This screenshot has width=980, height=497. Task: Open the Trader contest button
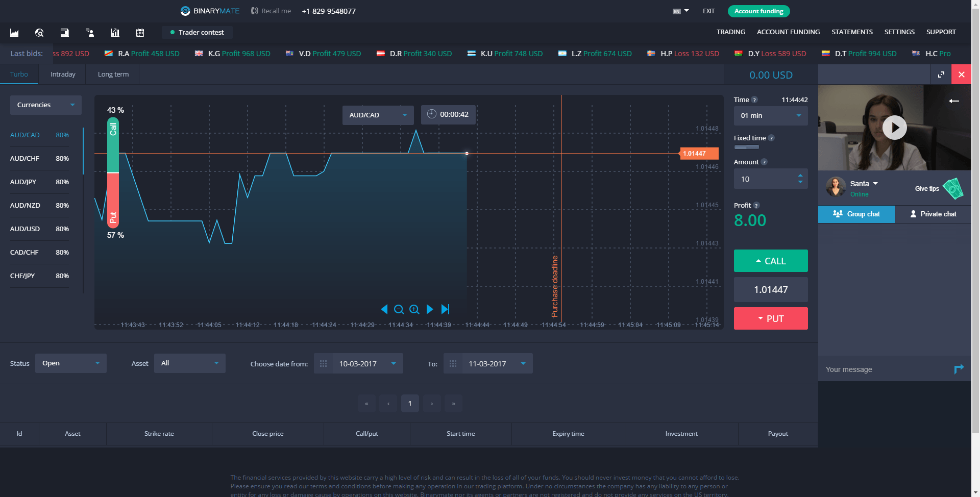(197, 32)
